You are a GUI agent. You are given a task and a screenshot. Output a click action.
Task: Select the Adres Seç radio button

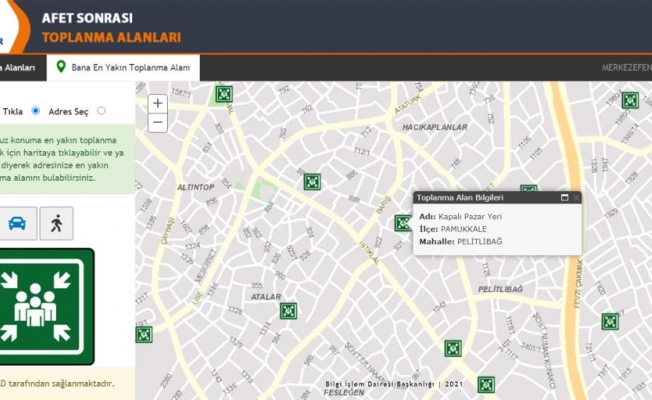point(101,111)
